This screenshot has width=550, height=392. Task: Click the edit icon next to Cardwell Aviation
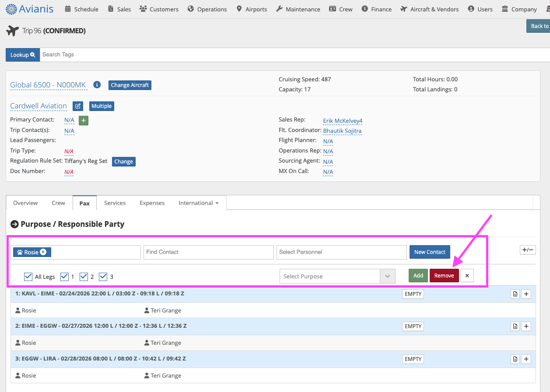[x=77, y=106]
